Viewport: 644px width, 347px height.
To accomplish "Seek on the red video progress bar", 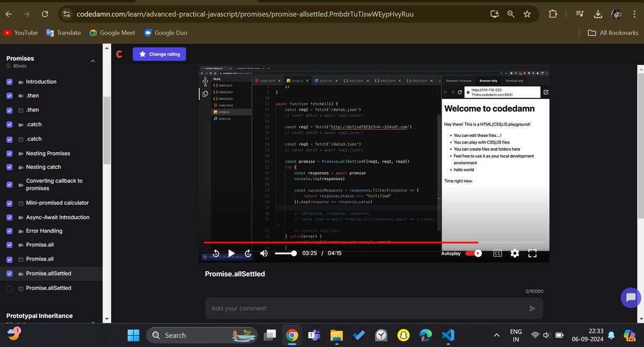I will pyautogui.click(x=374, y=242).
